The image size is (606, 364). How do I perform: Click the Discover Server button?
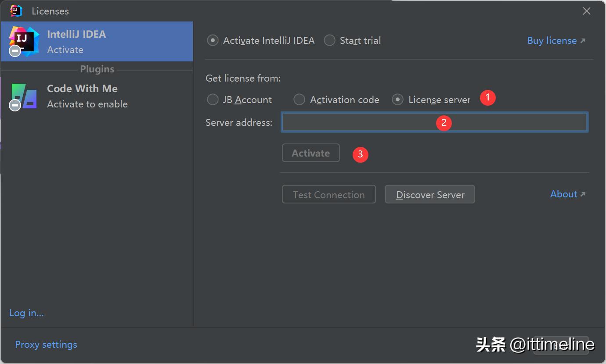click(x=430, y=194)
